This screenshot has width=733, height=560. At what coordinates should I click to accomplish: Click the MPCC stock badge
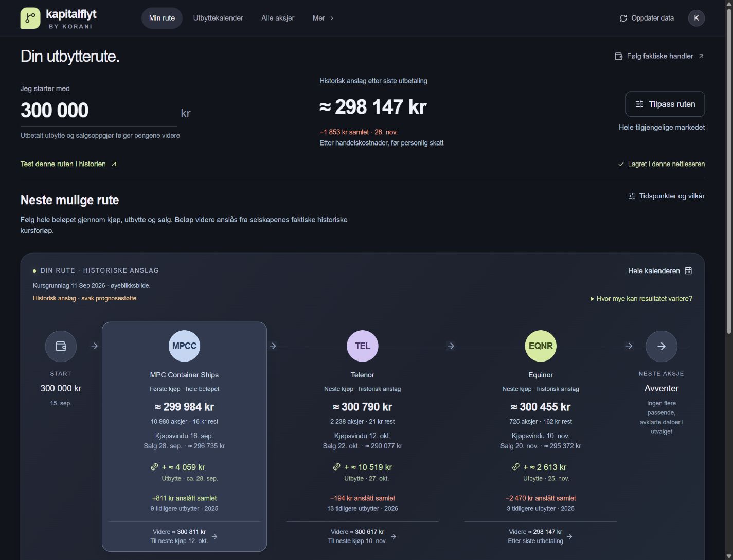pyautogui.click(x=184, y=346)
